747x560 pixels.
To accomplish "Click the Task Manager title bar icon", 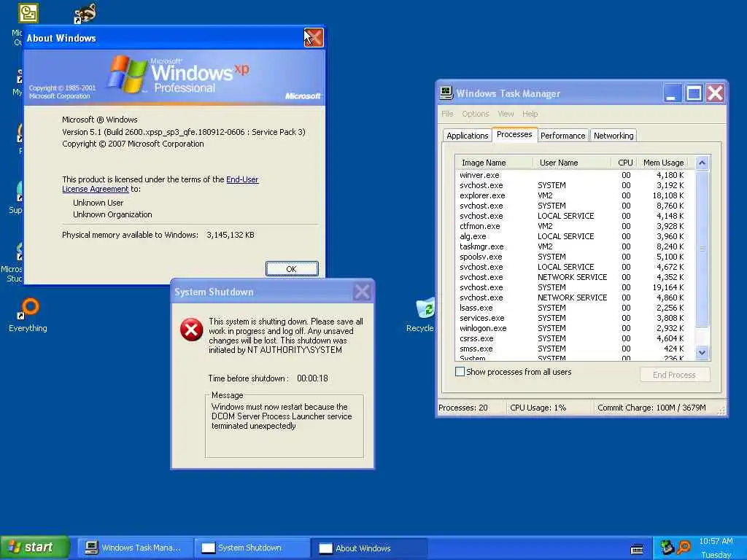I will coord(446,93).
